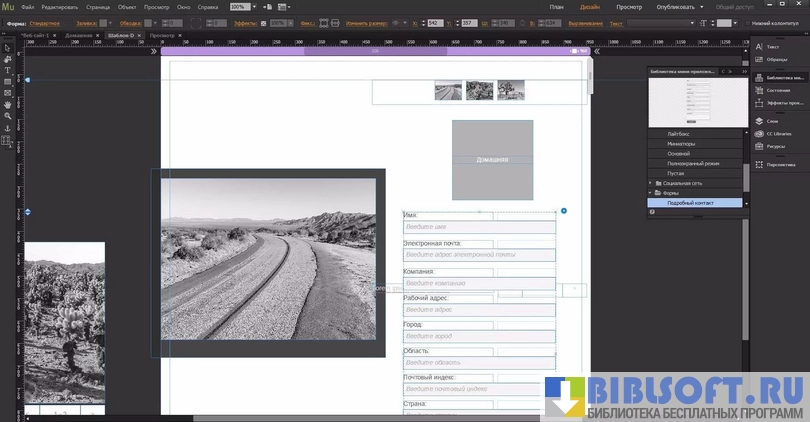Collapse the Формы library folder
This screenshot has height=422, width=810.
(652, 193)
